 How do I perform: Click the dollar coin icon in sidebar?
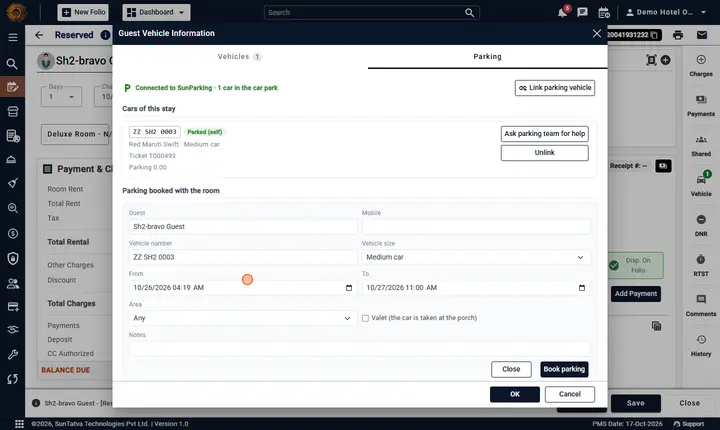click(12, 233)
